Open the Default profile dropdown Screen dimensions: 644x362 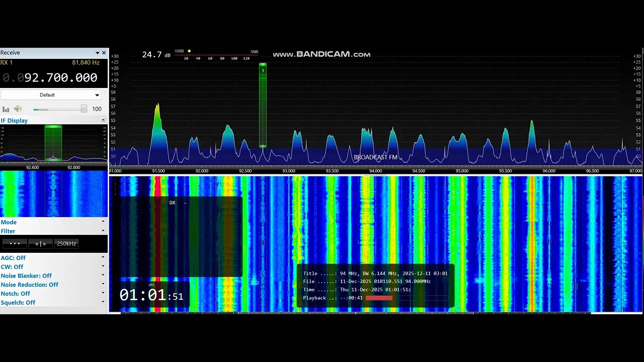51,95
